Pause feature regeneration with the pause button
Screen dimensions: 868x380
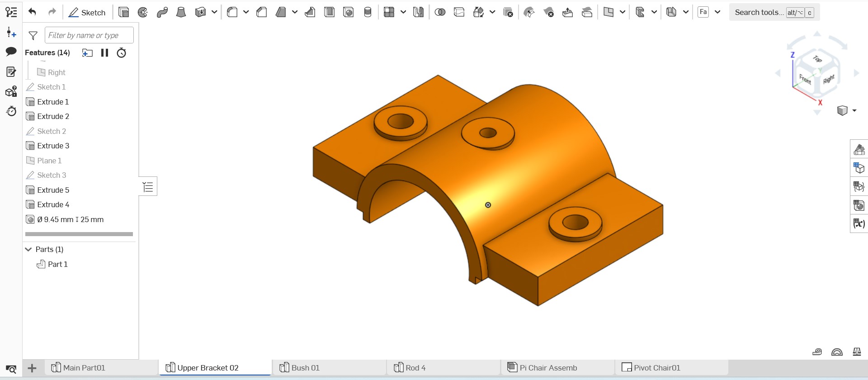104,53
